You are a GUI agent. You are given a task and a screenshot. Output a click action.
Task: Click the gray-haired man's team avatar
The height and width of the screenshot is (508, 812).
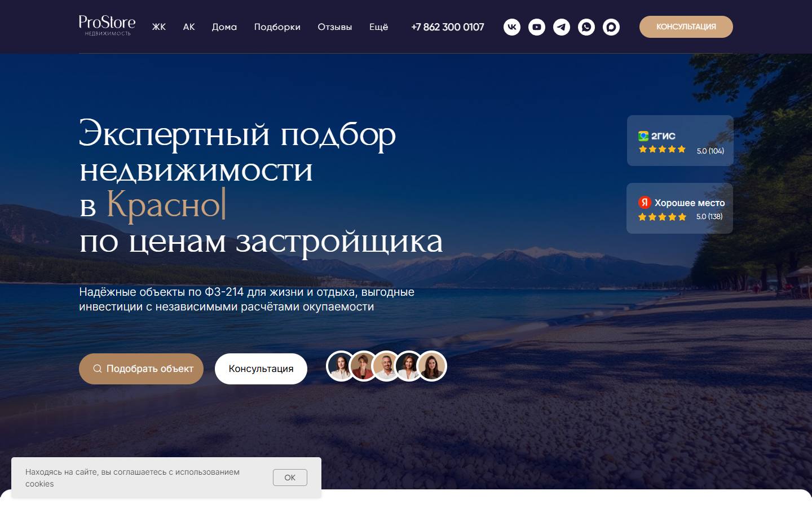386,366
